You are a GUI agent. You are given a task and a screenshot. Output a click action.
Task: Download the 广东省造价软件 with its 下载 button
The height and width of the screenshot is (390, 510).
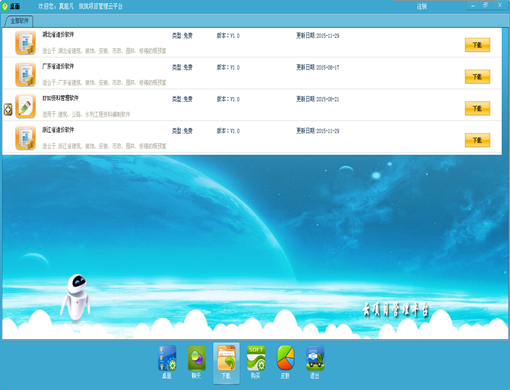[477, 77]
